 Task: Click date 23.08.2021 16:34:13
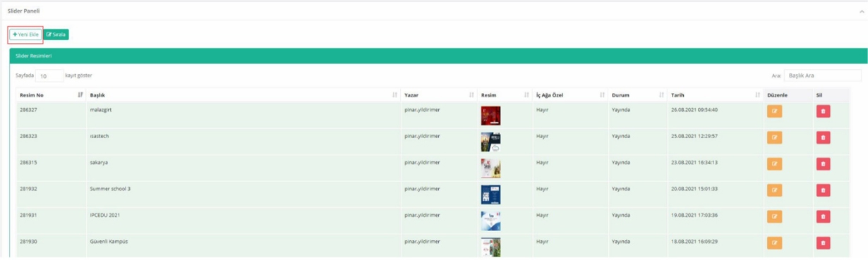[x=694, y=162]
